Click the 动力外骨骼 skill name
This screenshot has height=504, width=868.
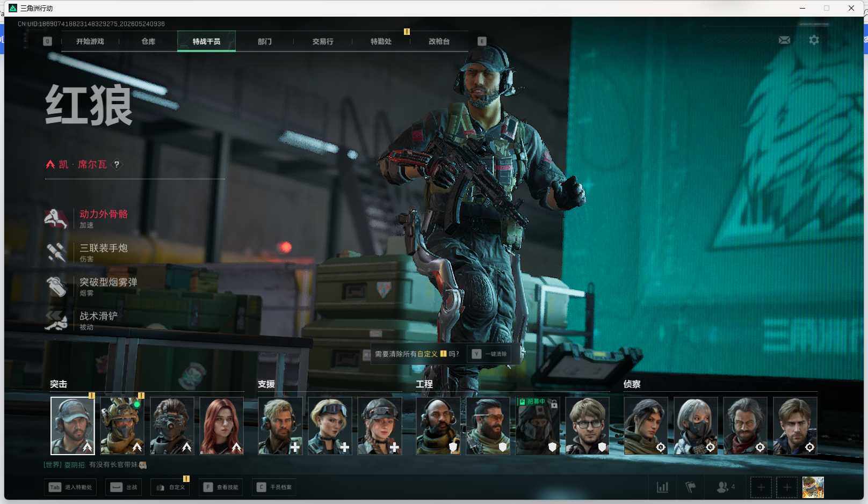tap(104, 214)
